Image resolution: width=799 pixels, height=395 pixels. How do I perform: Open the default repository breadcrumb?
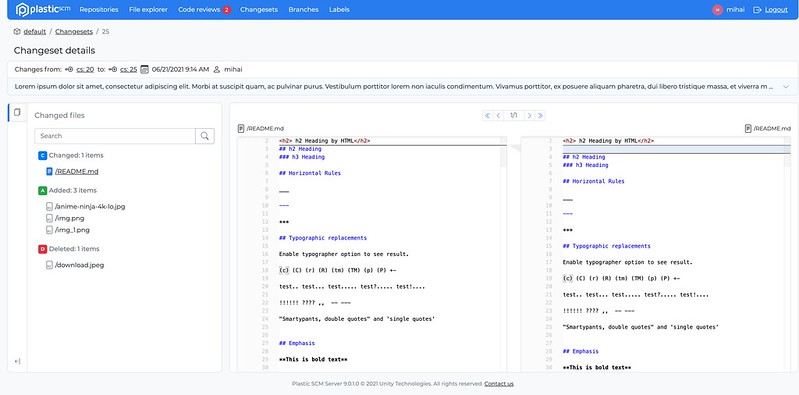click(x=35, y=32)
